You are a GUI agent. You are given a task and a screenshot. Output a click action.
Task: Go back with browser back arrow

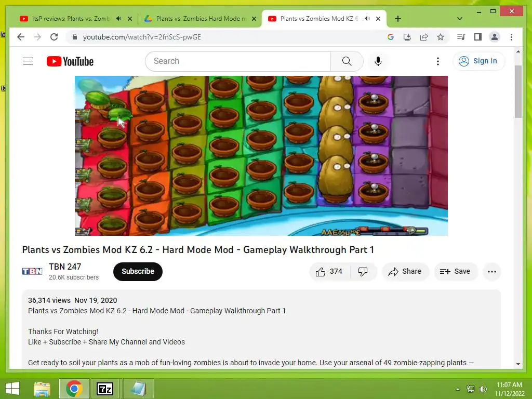(x=21, y=37)
